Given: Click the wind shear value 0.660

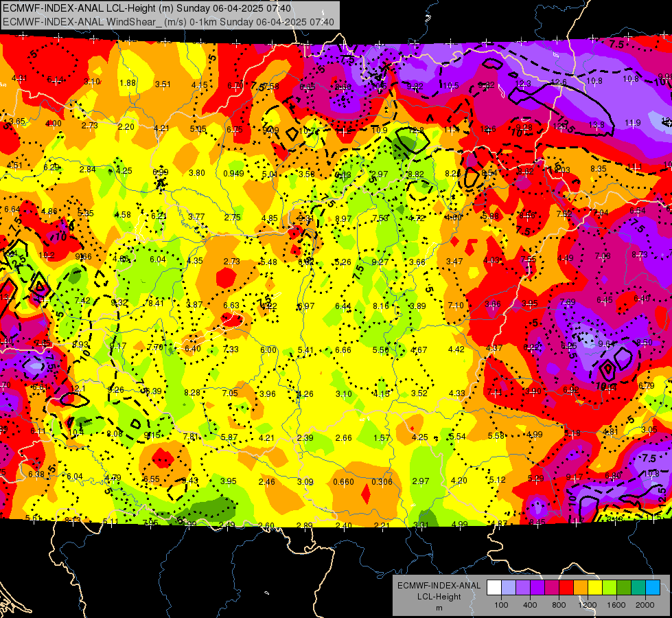Looking at the screenshot, I should [x=343, y=481].
